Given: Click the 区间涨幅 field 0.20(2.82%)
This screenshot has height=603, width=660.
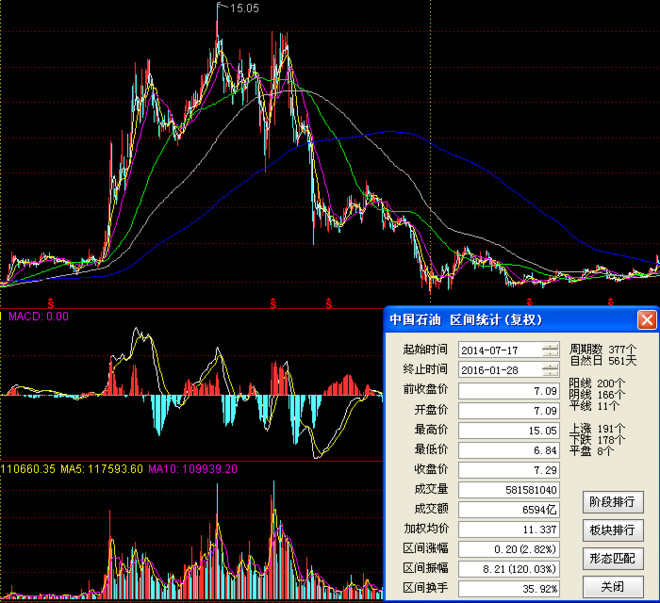Looking at the screenshot, I should tap(509, 549).
